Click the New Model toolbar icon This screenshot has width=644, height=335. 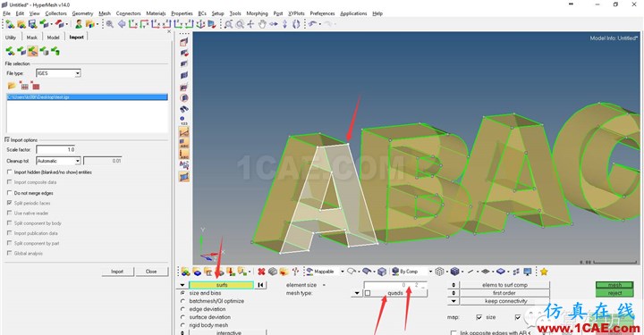pos(10,24)
